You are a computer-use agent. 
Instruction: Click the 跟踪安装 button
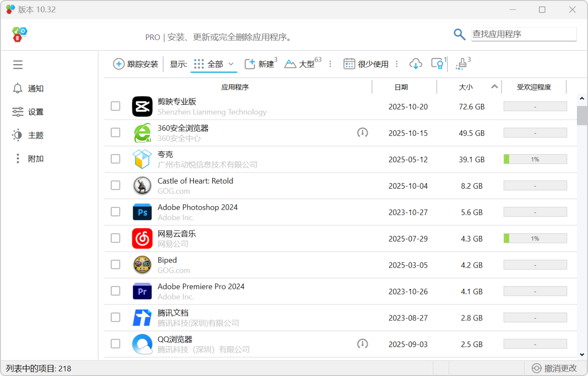pyautogui.click(x=136, y=64)
